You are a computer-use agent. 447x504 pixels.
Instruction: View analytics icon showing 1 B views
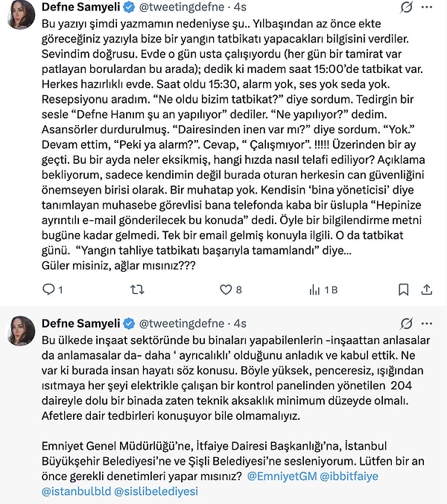[x=313, y=289]
